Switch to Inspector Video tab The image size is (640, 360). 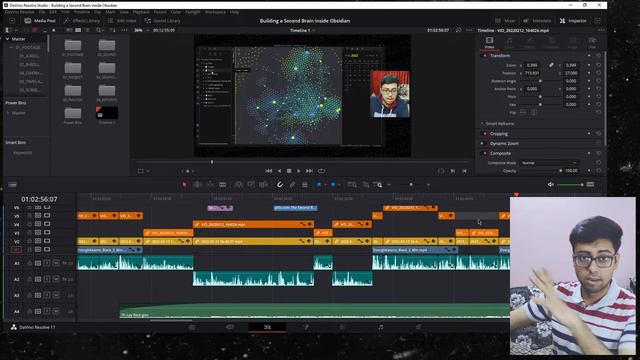coord(489,42)
